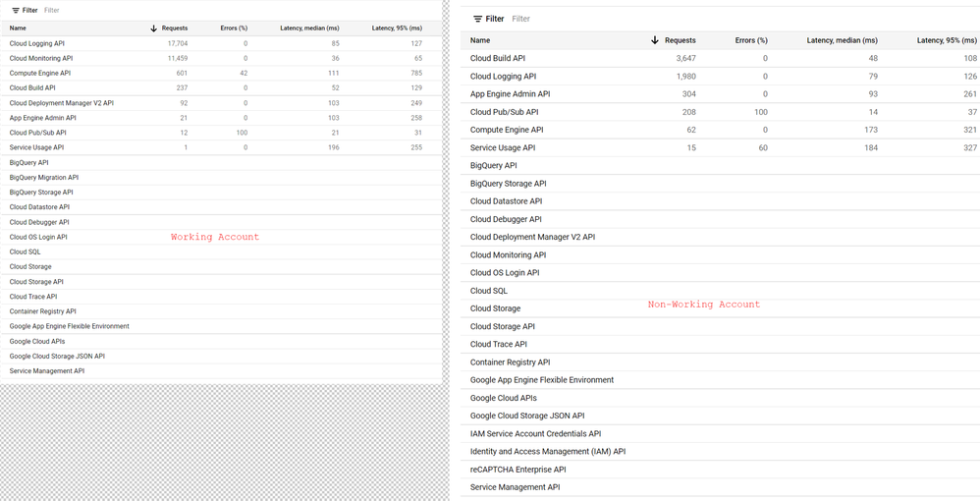The width and height of the screenshot is (980, 501).
Task: Focus the Filter input field in the Working Account table
Action: tap(52, 11)
